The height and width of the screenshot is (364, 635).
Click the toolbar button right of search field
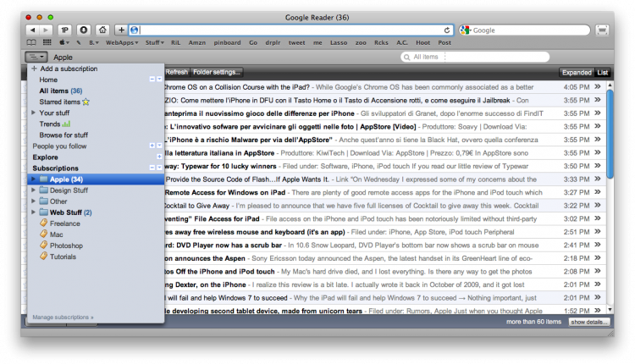(602, 30)
